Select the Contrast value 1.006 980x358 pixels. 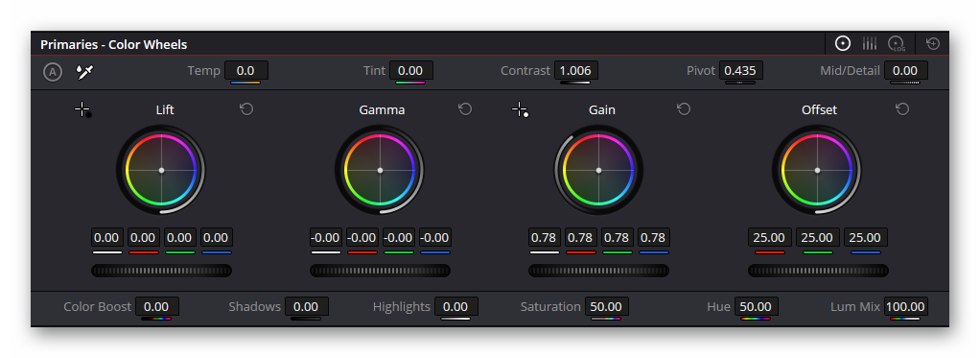575,71
